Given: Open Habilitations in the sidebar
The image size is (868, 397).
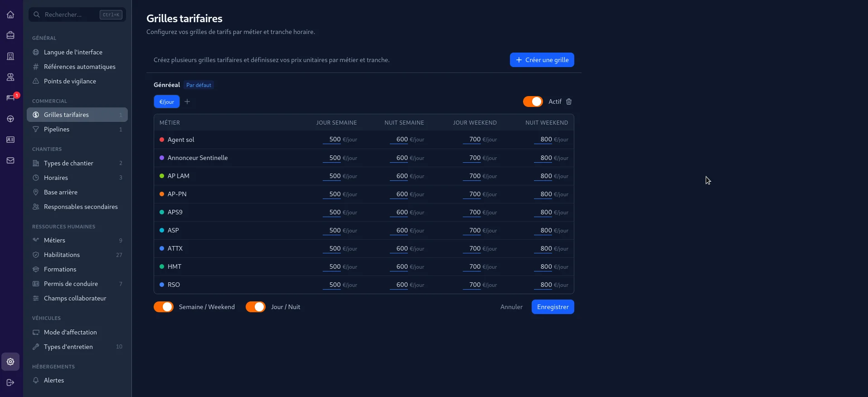Looking at the screenshot, I should click(x=62, y=255).
